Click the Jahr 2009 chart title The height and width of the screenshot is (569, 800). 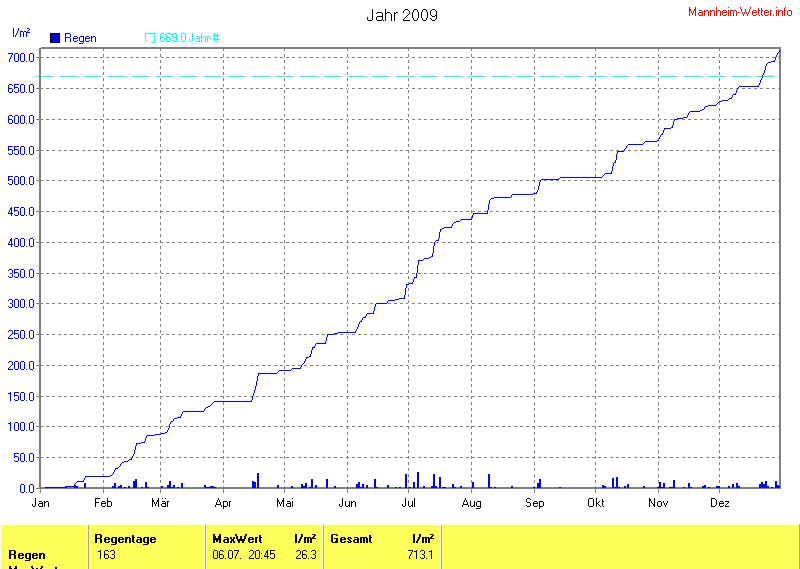point(401,15)
